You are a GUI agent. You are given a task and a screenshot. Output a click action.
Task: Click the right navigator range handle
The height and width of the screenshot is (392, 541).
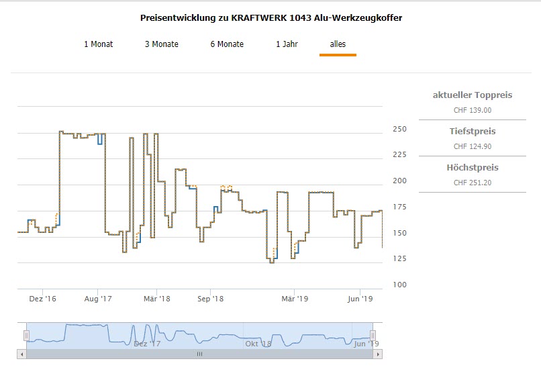[x=373, y=335]
